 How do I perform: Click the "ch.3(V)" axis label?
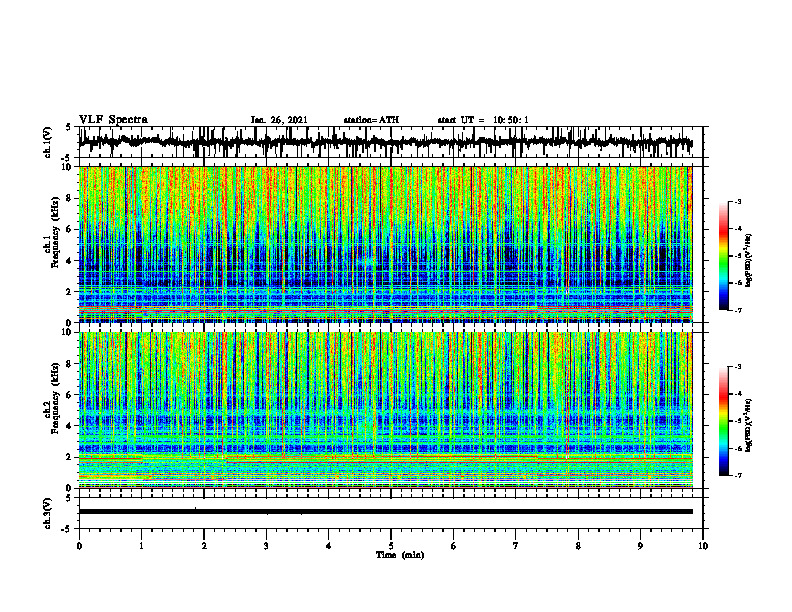click(x=48, y=513)
